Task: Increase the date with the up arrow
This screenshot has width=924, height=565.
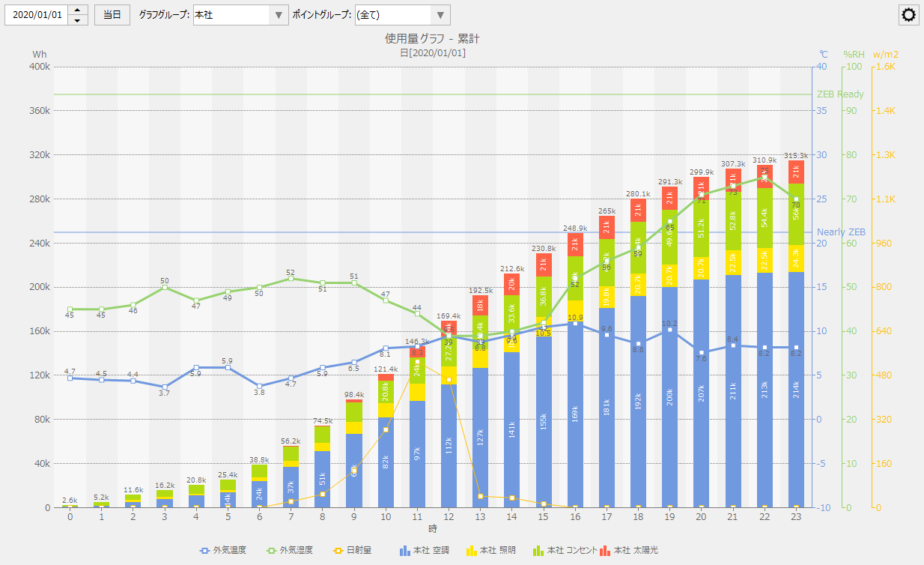Action: [x=78, y=10]
